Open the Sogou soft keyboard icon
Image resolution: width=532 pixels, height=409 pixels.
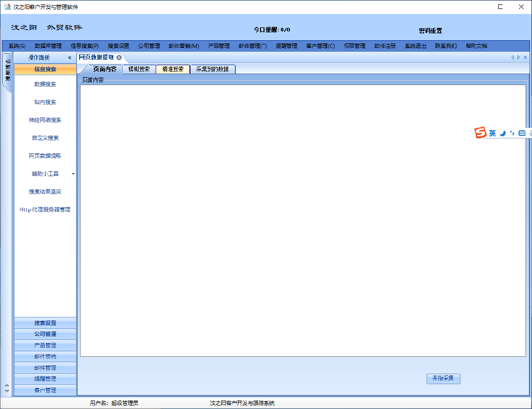tap(522, 133)
